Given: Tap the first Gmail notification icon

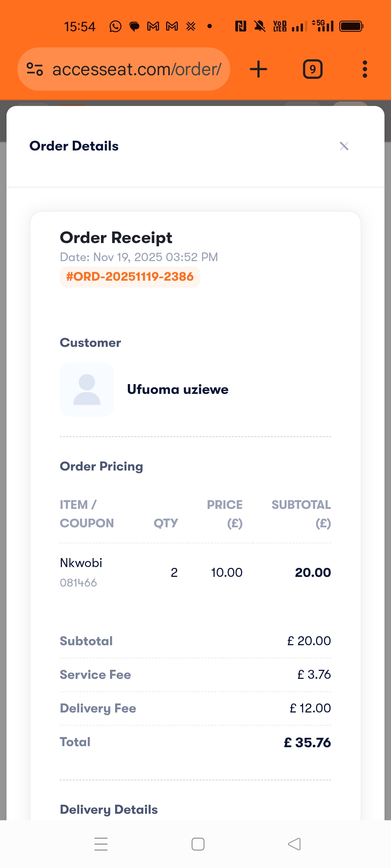Looking at the screenshot, I should click(x=153, y=26).
